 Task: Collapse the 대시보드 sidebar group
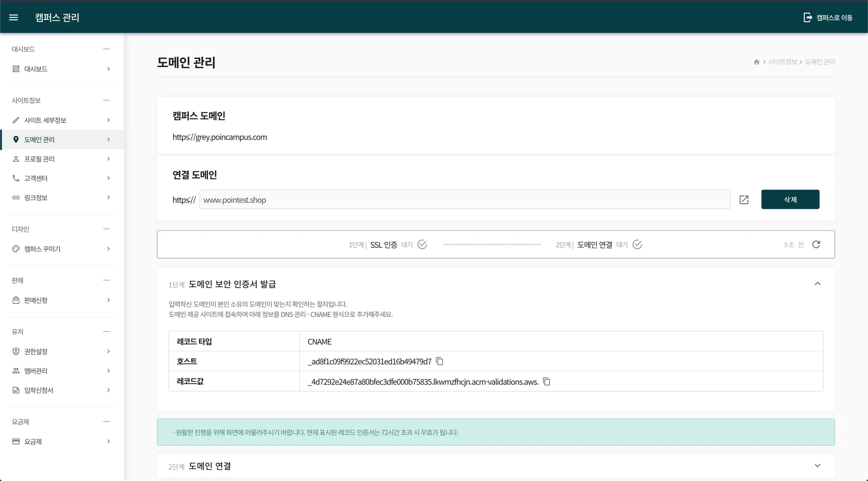[x=106, y=49]
